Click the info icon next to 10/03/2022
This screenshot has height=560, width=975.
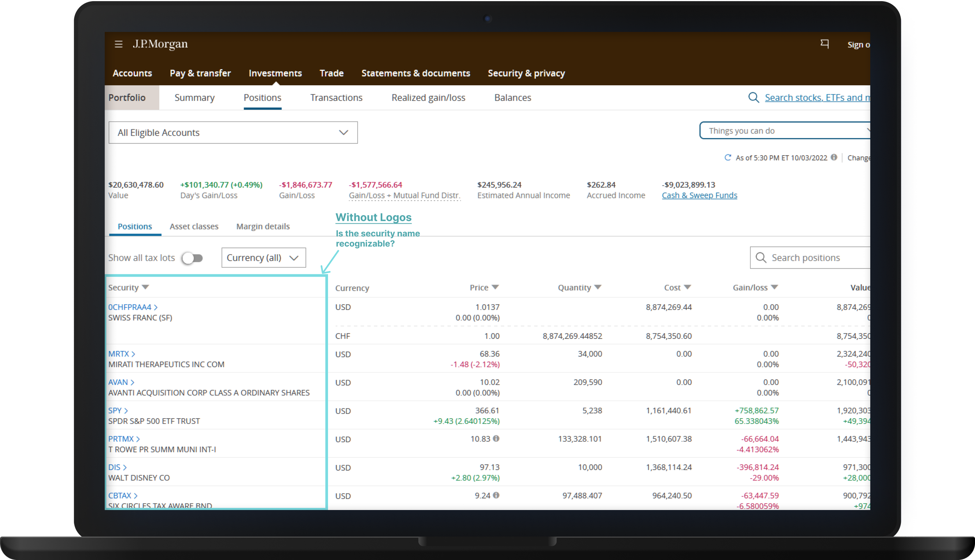[834, 157]
